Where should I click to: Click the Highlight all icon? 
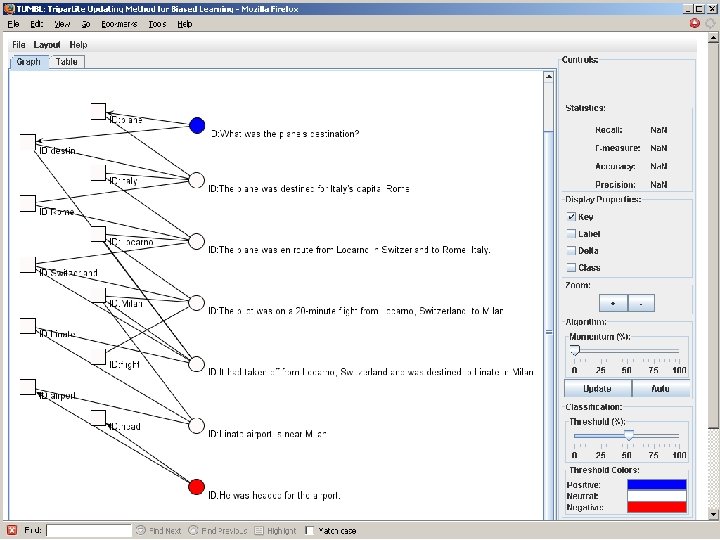pyautogui.click(x=259, y=530)
